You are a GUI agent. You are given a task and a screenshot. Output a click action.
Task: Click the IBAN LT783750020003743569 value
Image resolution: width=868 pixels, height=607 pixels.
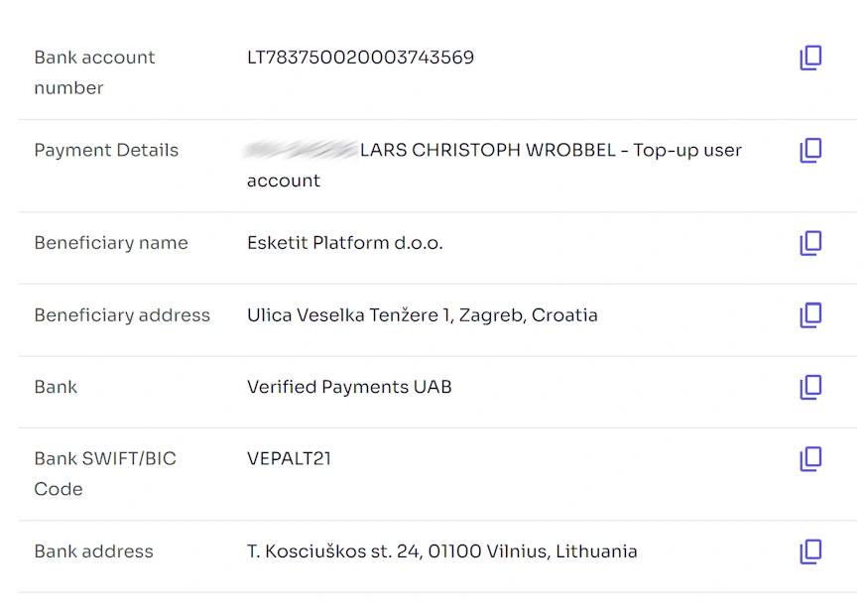tap(360, 58)
